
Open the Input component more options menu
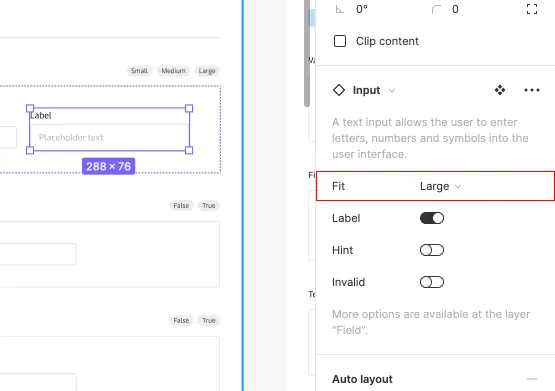click(532, 90)
